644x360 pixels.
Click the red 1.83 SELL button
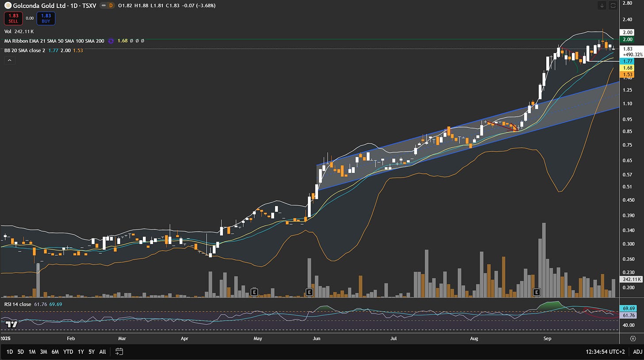point(13,19)
